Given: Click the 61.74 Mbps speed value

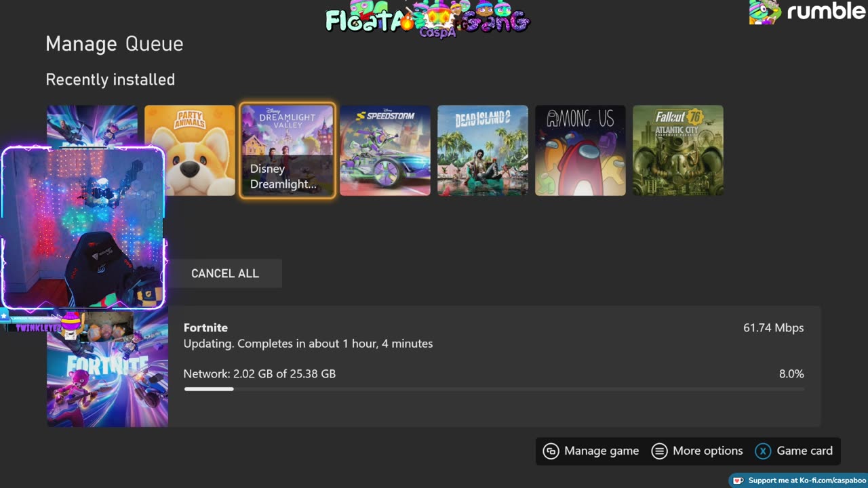Looking at the screenshot, I should click(x=773, y=327).
